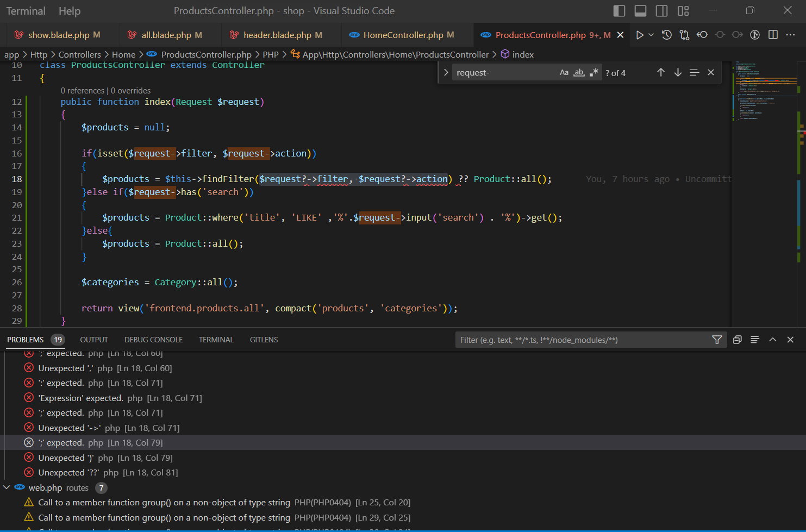Open the GitLens commit graph icon

click(754, 34)
